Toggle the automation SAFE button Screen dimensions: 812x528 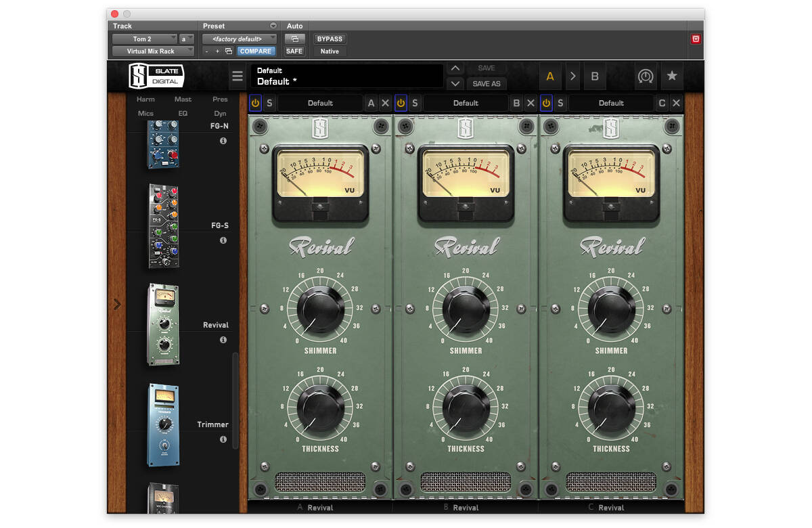(x=294, y=51)
